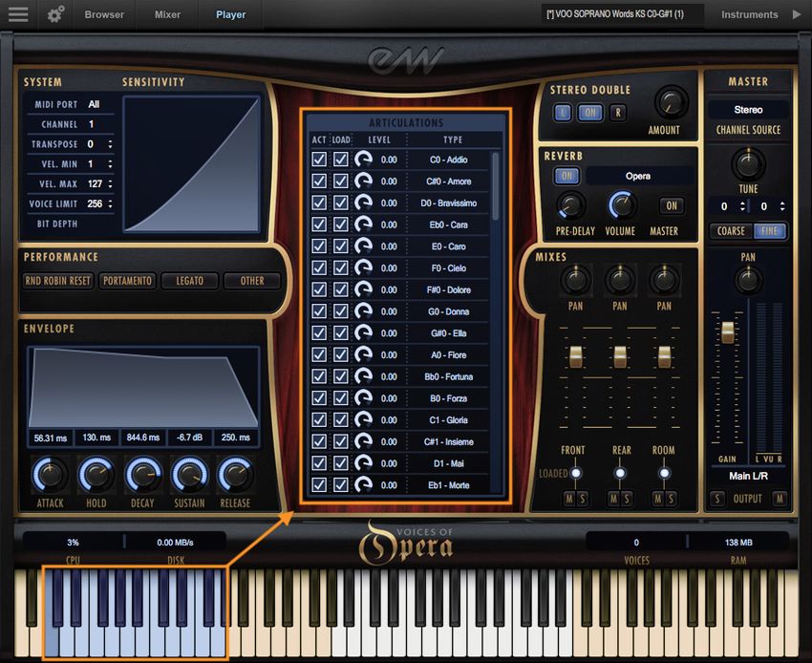The height and width of the screenshot is (663, 812).
Task: Open the Stereo channel source dropdown
Action: tap(748, 110)
